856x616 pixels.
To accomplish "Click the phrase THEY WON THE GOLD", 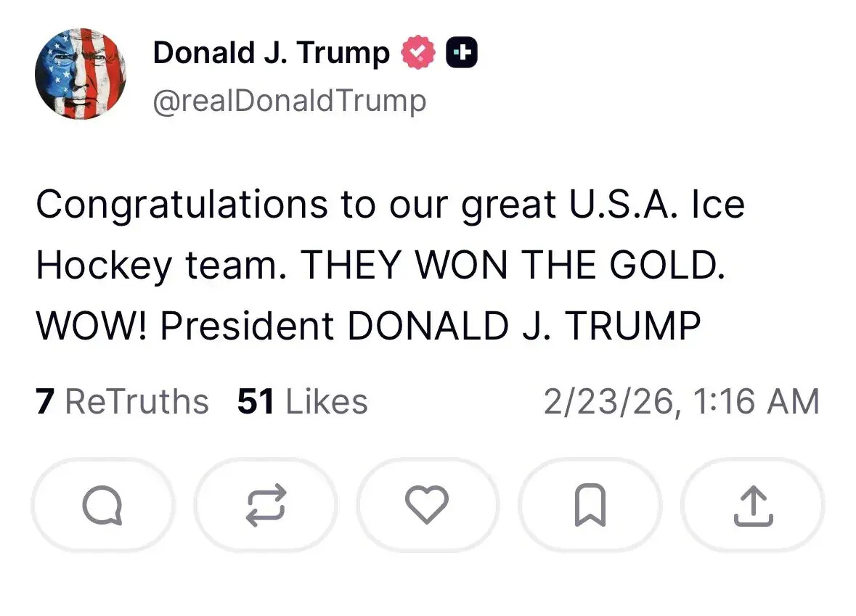I will pos(512,266).
